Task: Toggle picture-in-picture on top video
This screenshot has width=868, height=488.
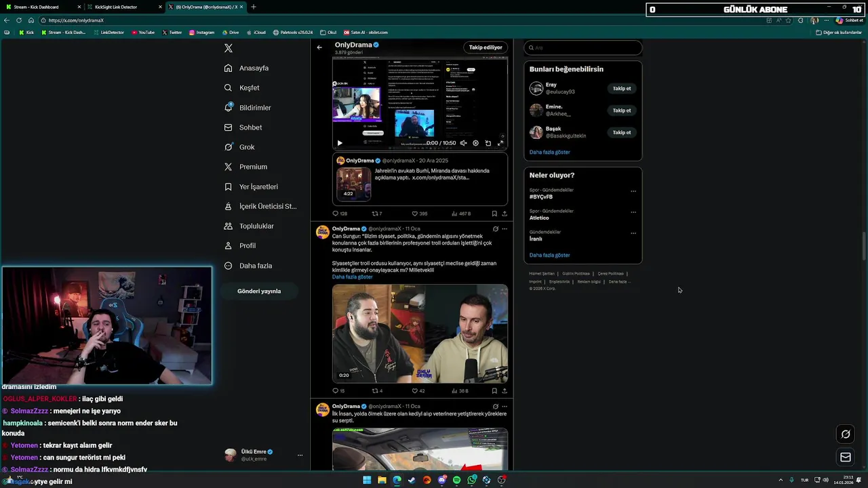Action: coord(488,143)
